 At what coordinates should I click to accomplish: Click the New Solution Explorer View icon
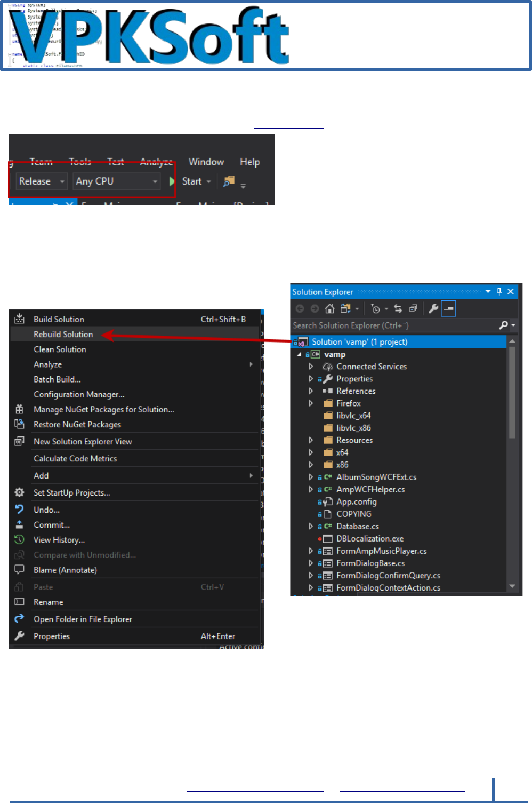click(x=19, y=441)
